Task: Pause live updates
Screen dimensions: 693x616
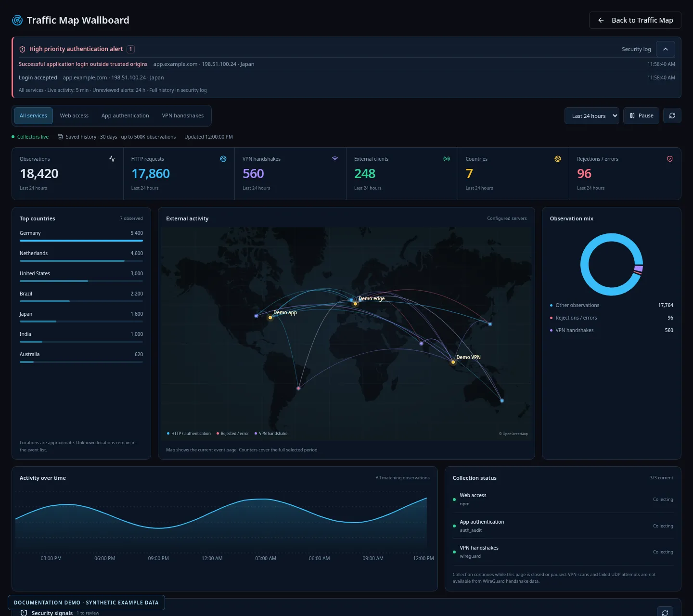Action: coord(641,115)
